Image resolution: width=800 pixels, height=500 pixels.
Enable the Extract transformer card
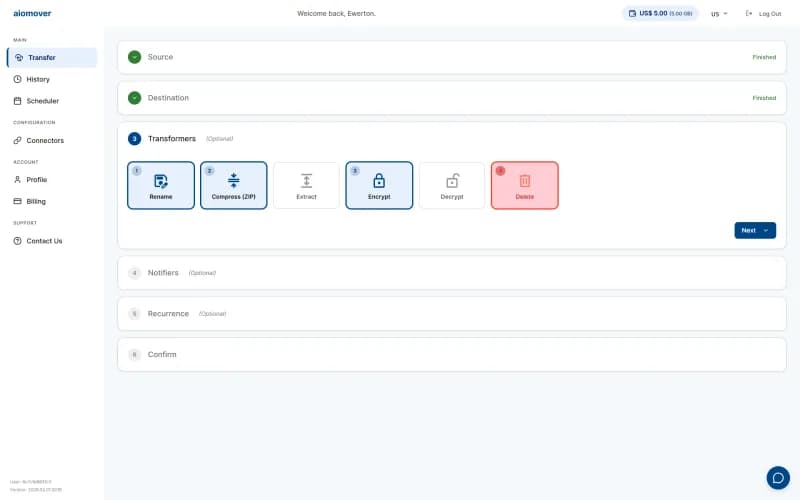[x=306, y=185]
